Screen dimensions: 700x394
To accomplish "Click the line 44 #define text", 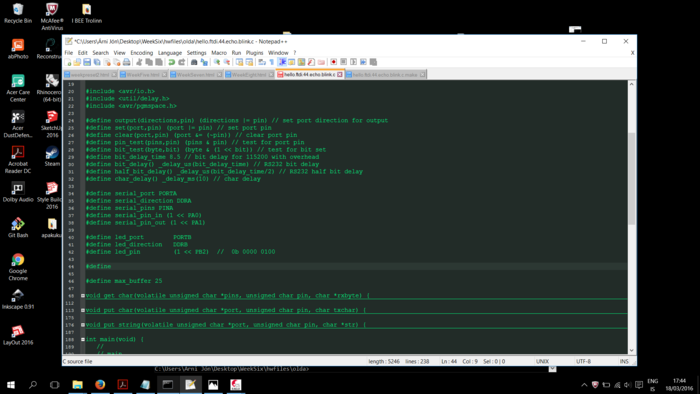I will 99,266.
